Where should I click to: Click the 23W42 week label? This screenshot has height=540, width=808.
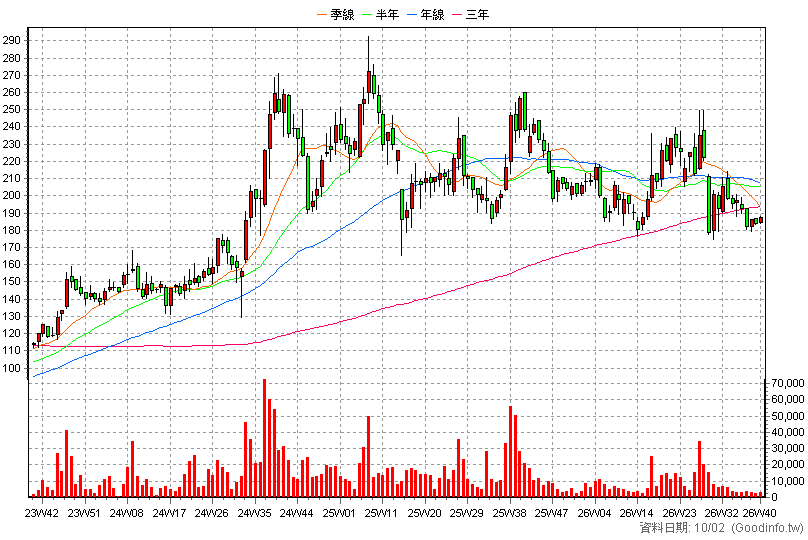pyautogui.click(x=41, y=513)
